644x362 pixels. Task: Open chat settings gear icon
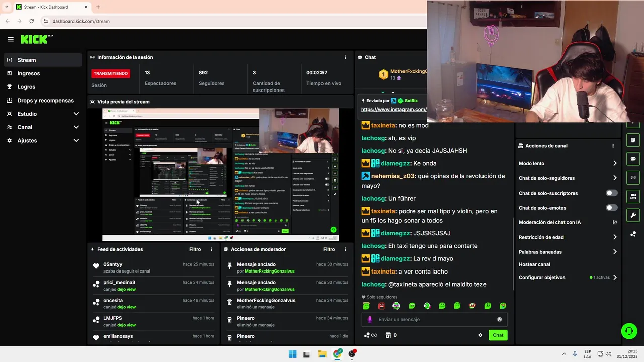(480, 335)
